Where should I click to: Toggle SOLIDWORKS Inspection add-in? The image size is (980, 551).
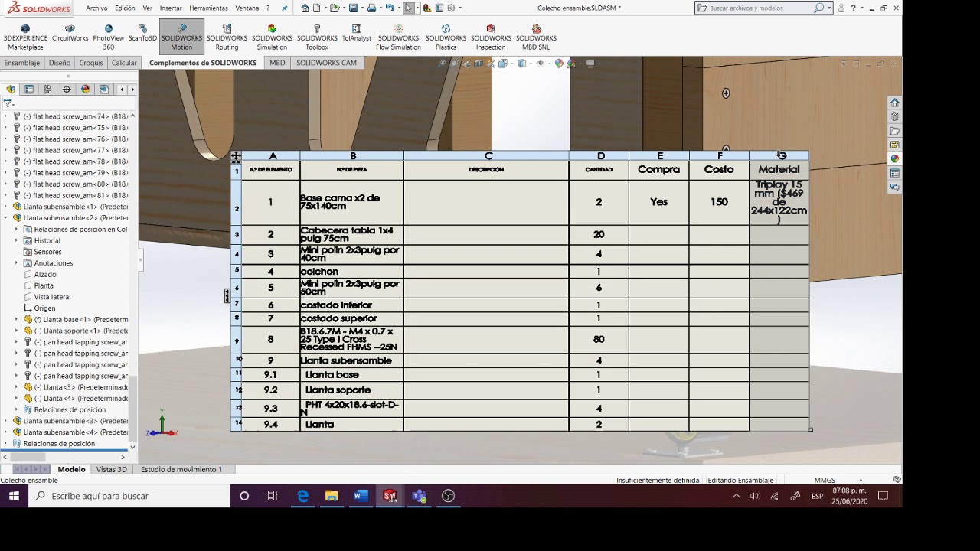(x=491, y=37)
